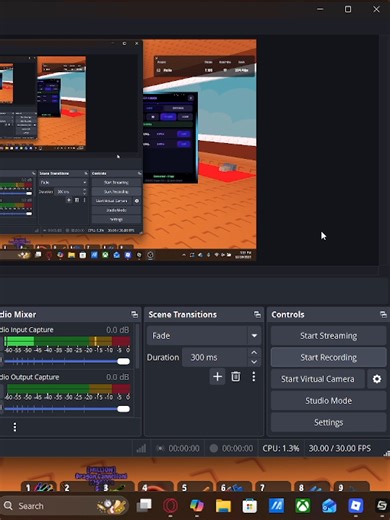Click the OBS preview canvas image

[128, 149]
